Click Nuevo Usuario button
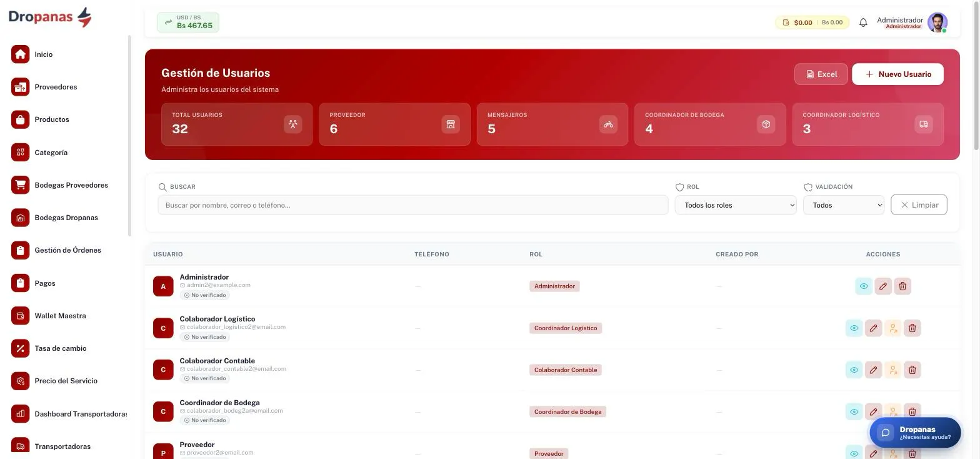 pos(897,74)
